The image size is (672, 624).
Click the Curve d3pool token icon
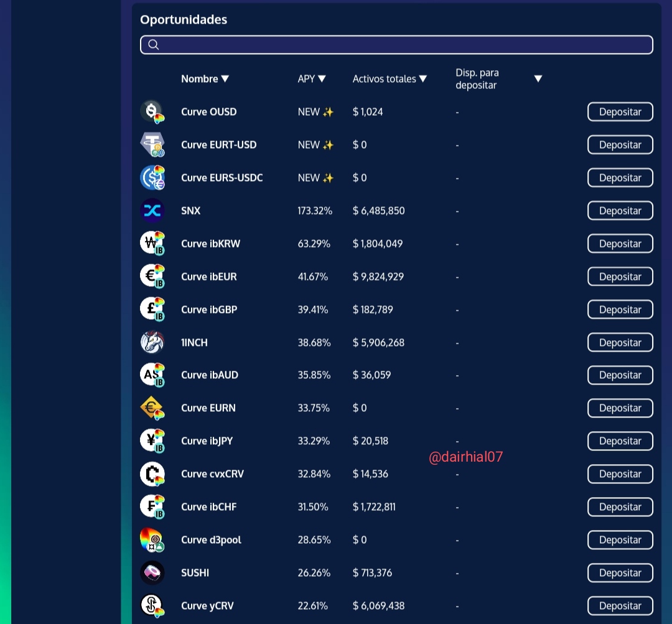pyautogui.click(x=152, y=540)
